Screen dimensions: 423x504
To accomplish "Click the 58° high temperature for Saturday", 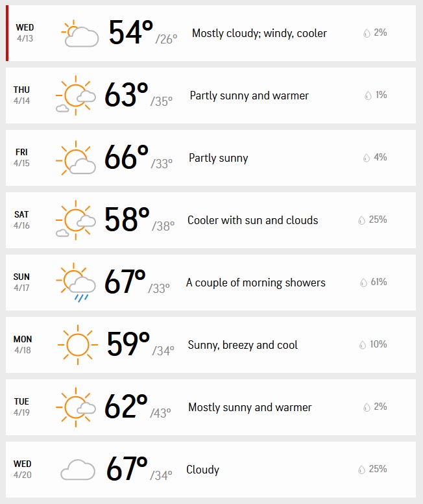I will click(127, 220).
